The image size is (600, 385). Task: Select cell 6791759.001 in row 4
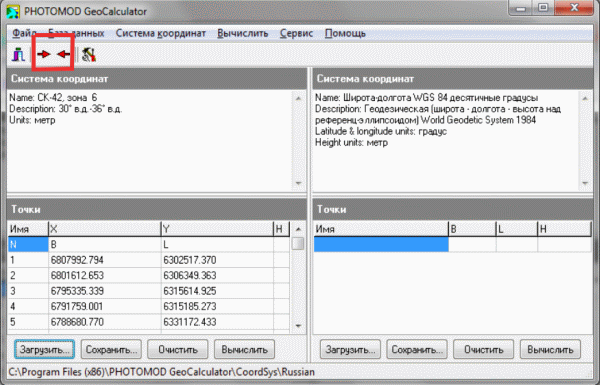104,306
